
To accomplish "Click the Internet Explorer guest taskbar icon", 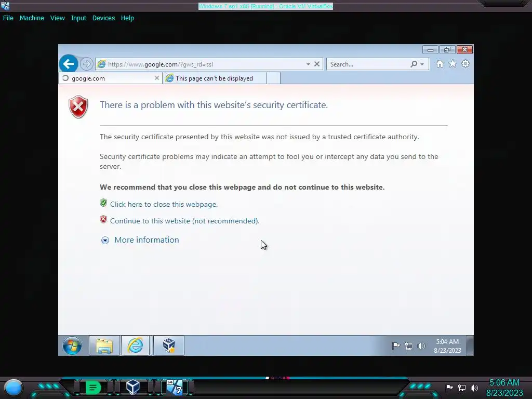I will coord(136,345).
